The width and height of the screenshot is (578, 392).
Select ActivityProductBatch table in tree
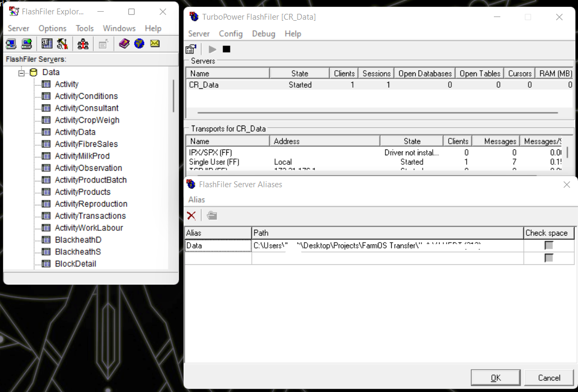[90, 180]
